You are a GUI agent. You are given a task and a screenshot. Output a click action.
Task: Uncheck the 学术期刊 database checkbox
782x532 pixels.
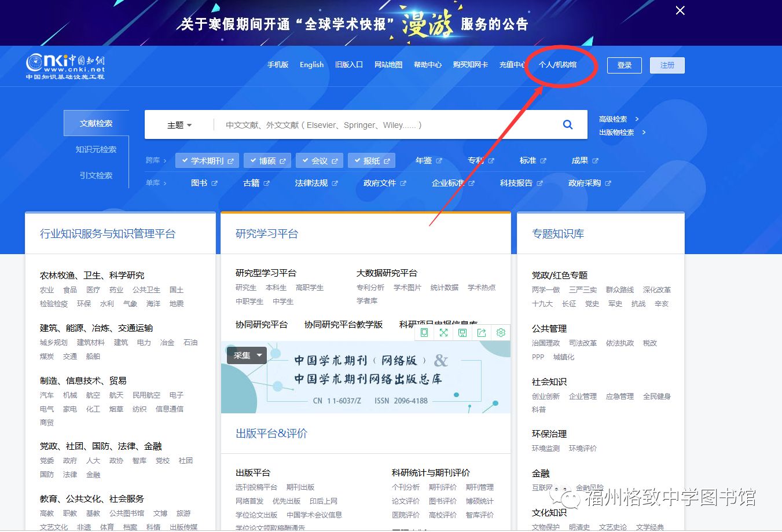(185, 160)
